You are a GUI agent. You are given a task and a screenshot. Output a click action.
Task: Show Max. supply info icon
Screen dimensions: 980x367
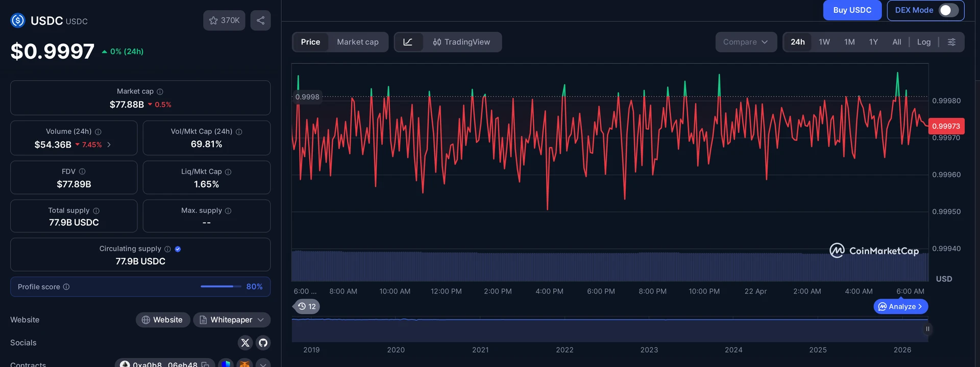click(228, 211)
